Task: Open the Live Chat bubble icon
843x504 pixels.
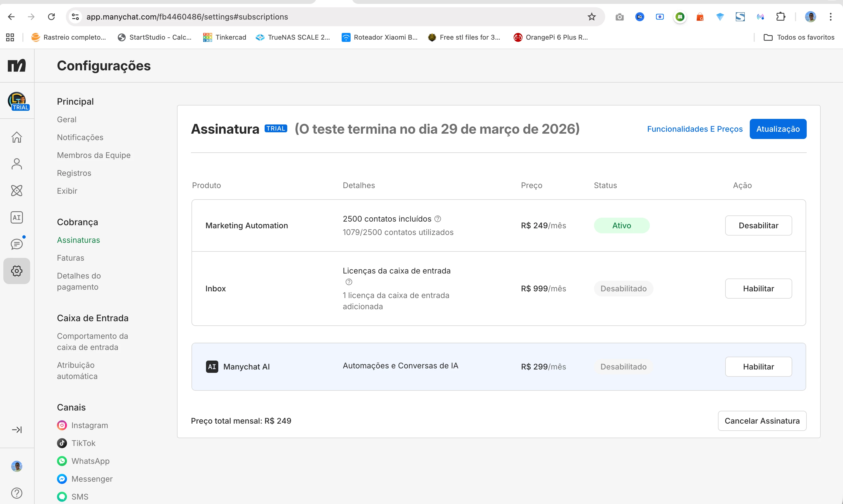Action: click(17, 244)
